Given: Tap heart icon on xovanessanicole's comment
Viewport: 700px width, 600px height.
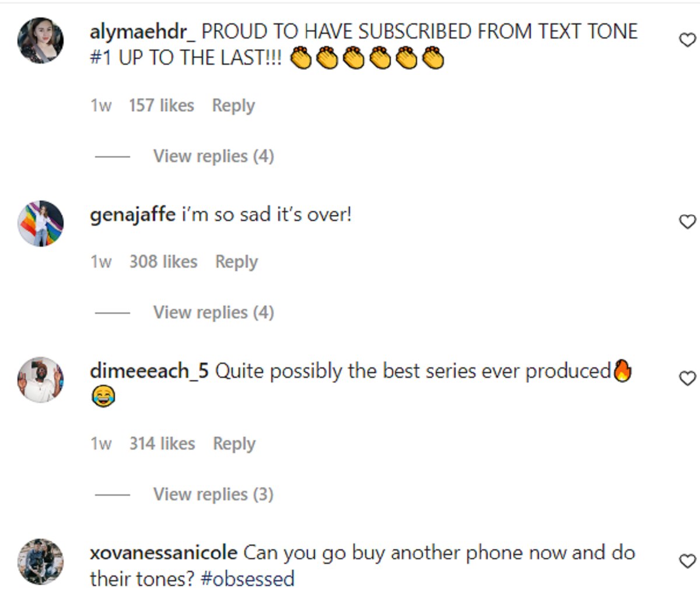Looking at the screenshot, I should pos(688,561).
